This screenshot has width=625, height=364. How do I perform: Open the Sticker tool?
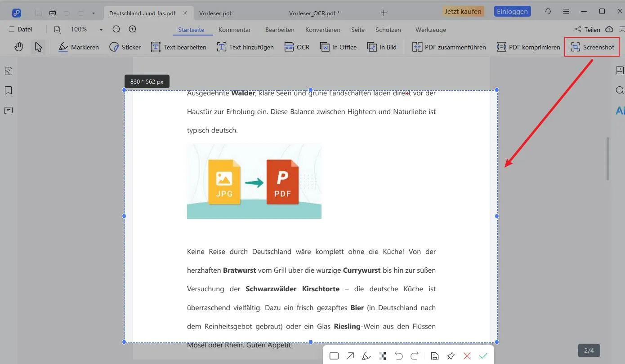(125, 47)
